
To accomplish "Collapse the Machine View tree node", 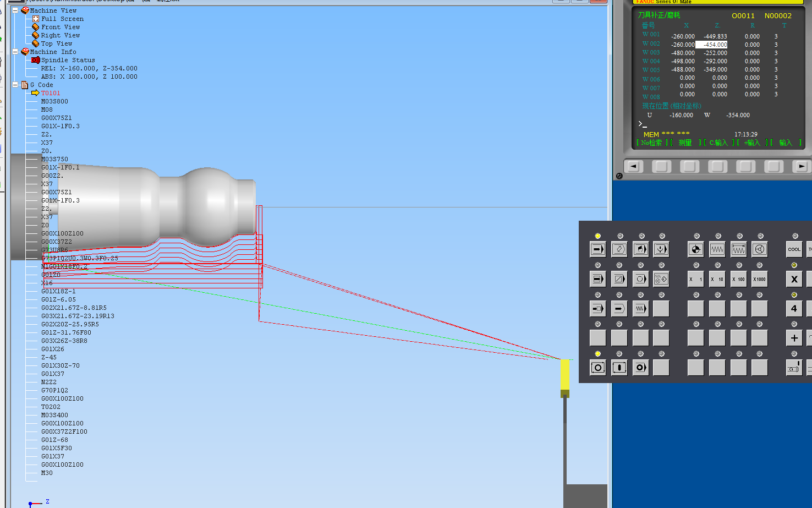I will click(15, 10).
